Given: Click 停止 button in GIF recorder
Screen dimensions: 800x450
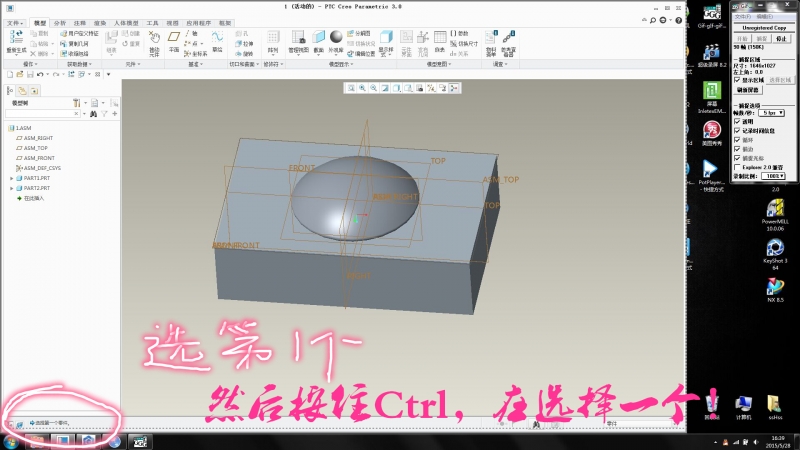Looking at the screenshot, I should click(781, 39).
